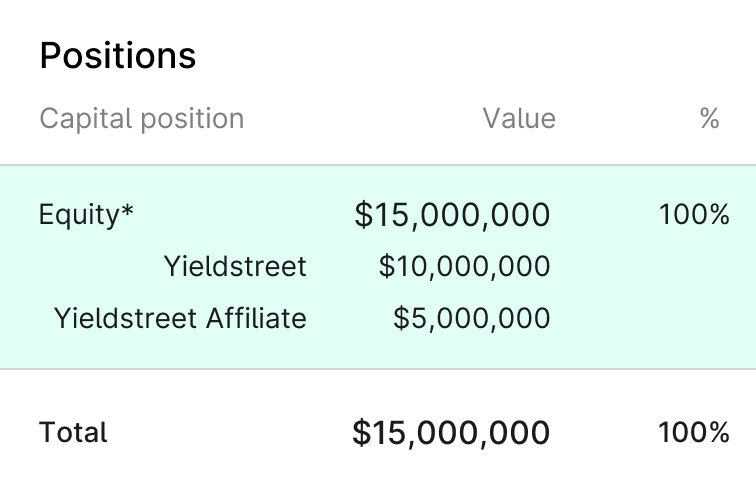This screenshot has width=756, height=488.
Task: Click the Total 100% figure
Action: (x=694, y=432)
